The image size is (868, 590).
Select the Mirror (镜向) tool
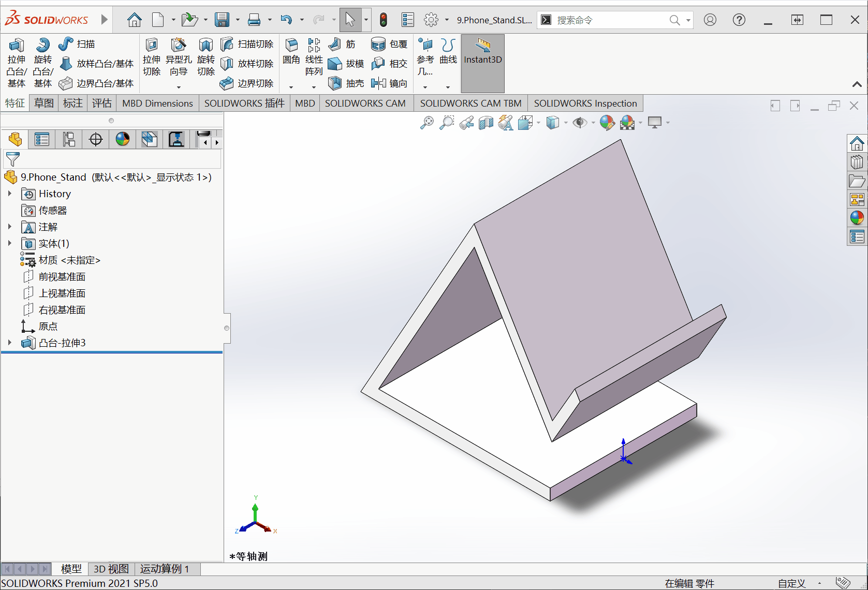[x=390, y=83]
